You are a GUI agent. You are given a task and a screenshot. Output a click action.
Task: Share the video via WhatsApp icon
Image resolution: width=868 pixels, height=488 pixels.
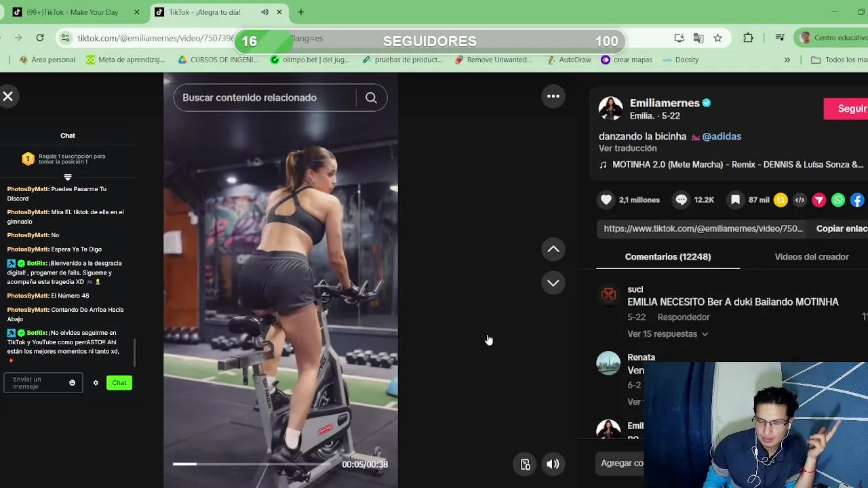point(839,200)
